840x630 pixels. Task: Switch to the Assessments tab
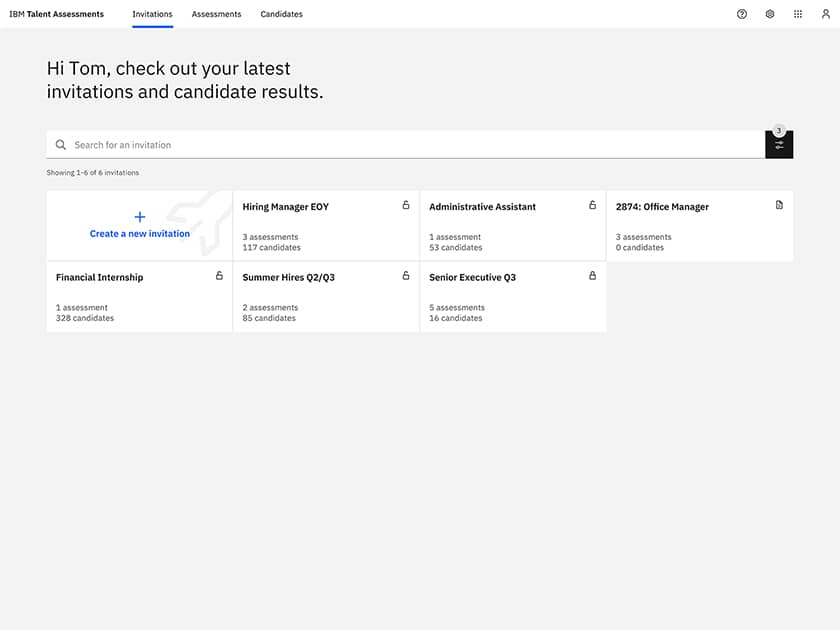coord(215,14)
